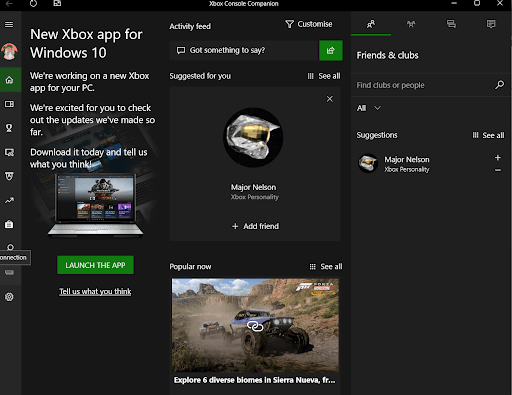
Task: Switch to the Parties tab icon
Action: pos(411,24)
